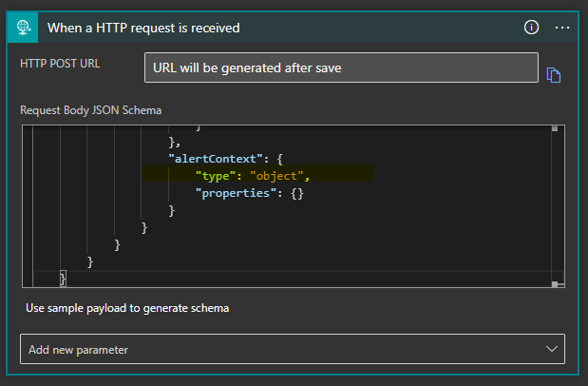The height and width of the screenshot is (386, 588).
Task: Click the scrollbar top arrow in editor
Action: (x=555, y=128)
